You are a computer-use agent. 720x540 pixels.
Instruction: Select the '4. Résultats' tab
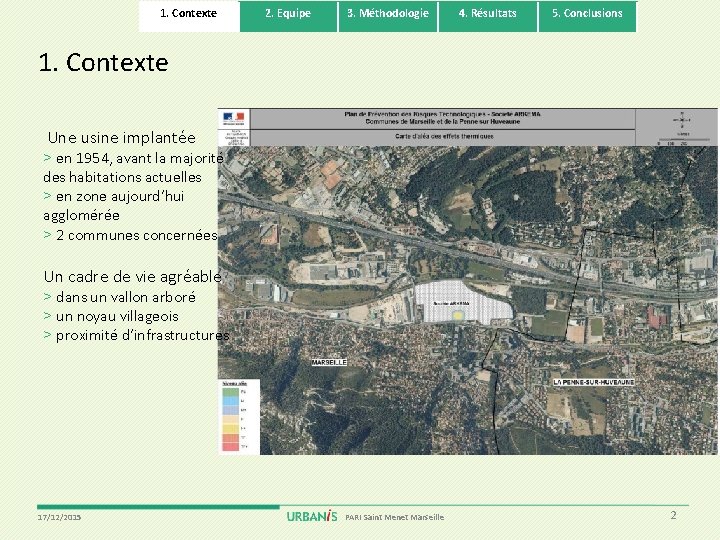[488, 16]
